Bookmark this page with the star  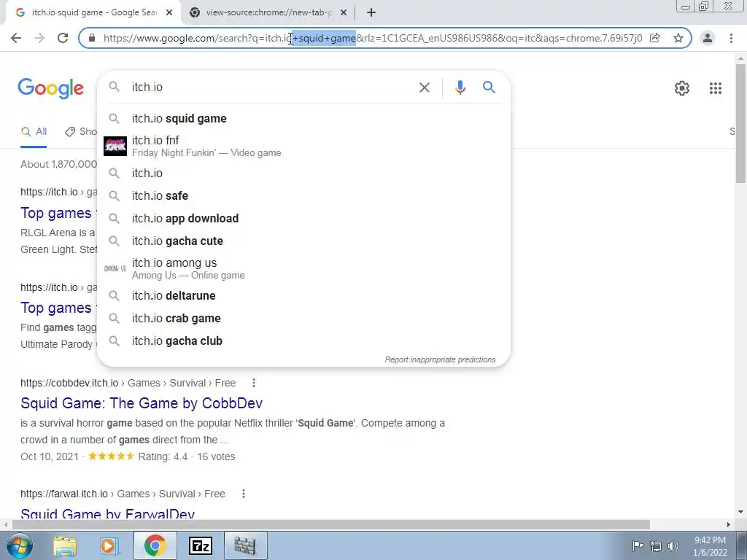(x=678, y=38)
